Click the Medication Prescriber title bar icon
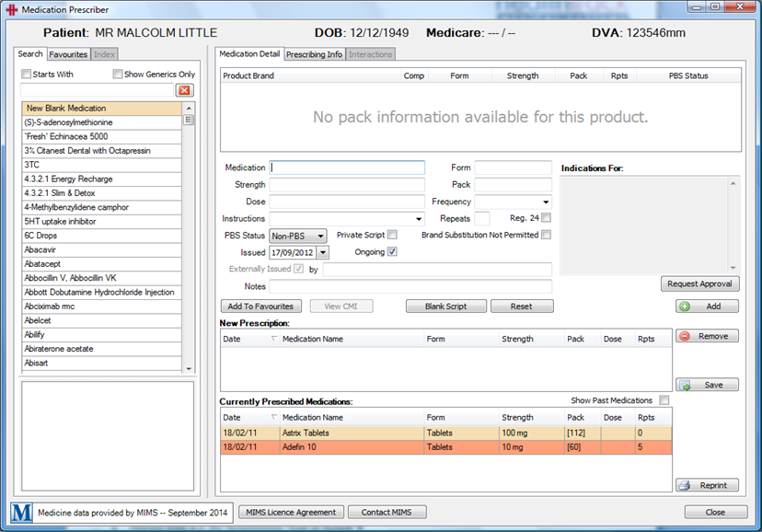The width and height of the screenshot is (762, 532). click(x=10, y=9)
